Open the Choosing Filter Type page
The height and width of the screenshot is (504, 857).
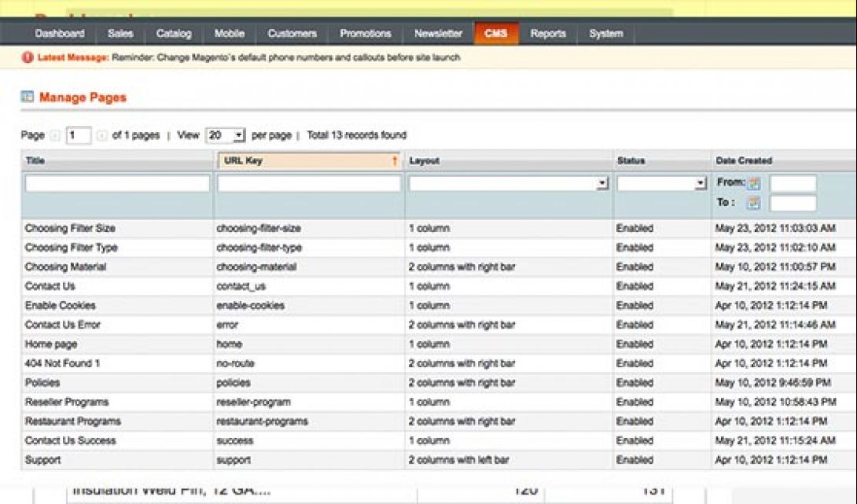pyautogui.click(x=71, y=248)
